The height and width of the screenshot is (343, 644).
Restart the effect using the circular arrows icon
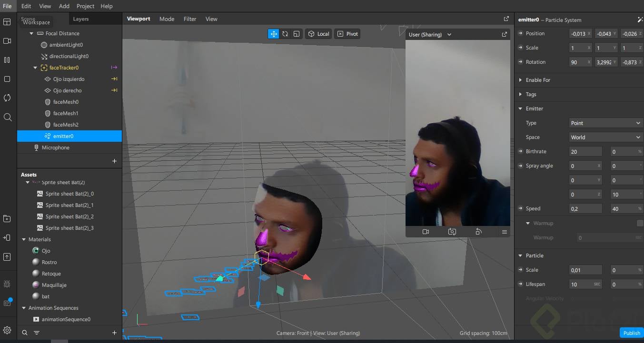pyautogui.click(x=7, y=98)
